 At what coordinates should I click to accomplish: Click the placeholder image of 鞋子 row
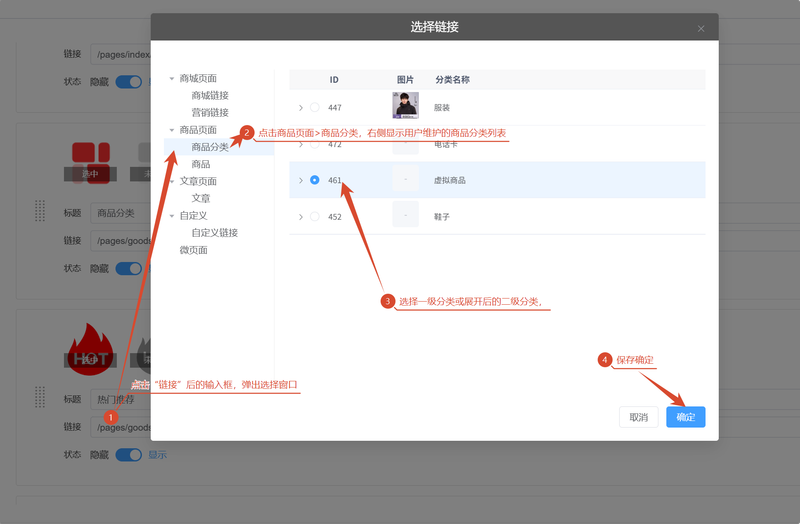coord(406,214)
